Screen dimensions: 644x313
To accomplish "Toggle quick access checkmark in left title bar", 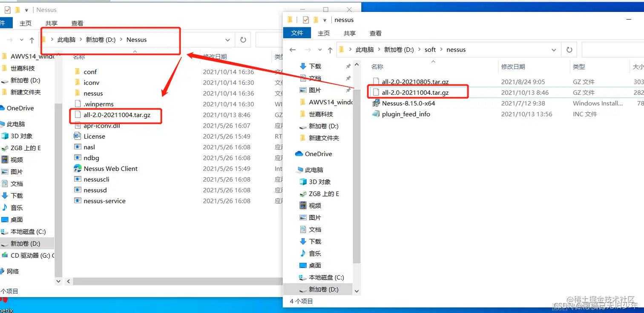I will tap(7, 9).
